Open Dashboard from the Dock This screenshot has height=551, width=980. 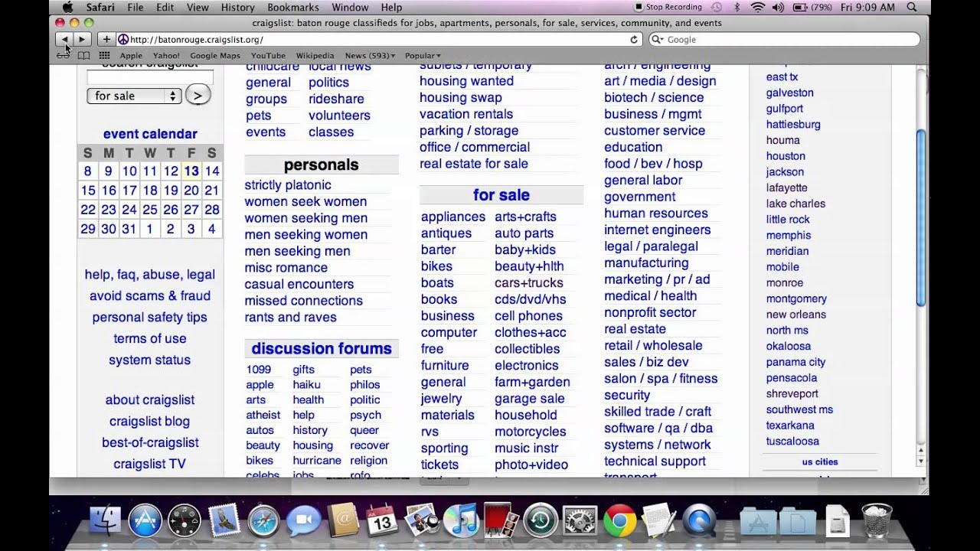coord(184,521)
